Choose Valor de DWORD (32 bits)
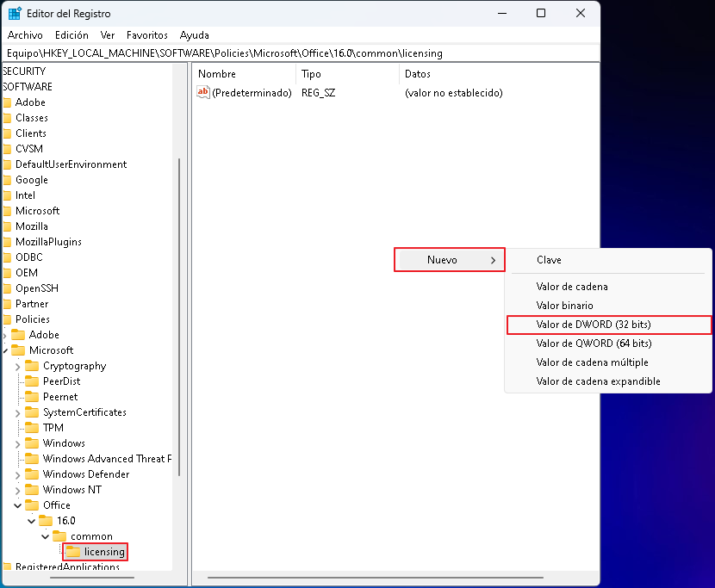 pyautogui.click(x=608, y=325)
